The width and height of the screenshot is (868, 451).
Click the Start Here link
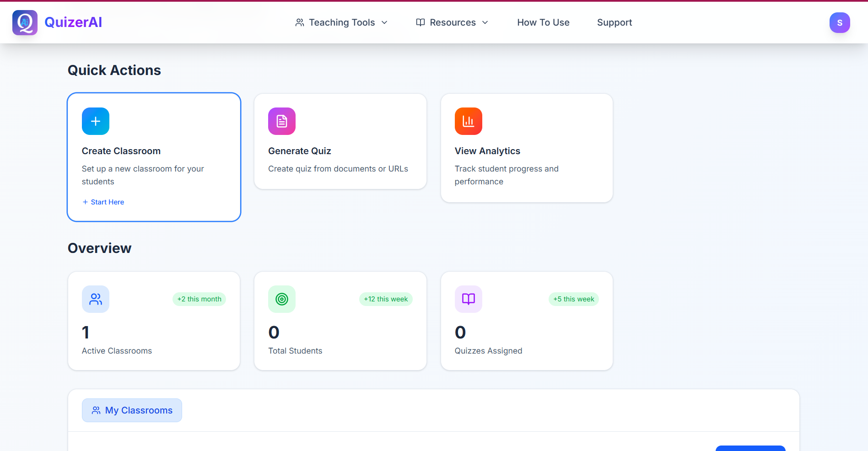coord(103,202)
